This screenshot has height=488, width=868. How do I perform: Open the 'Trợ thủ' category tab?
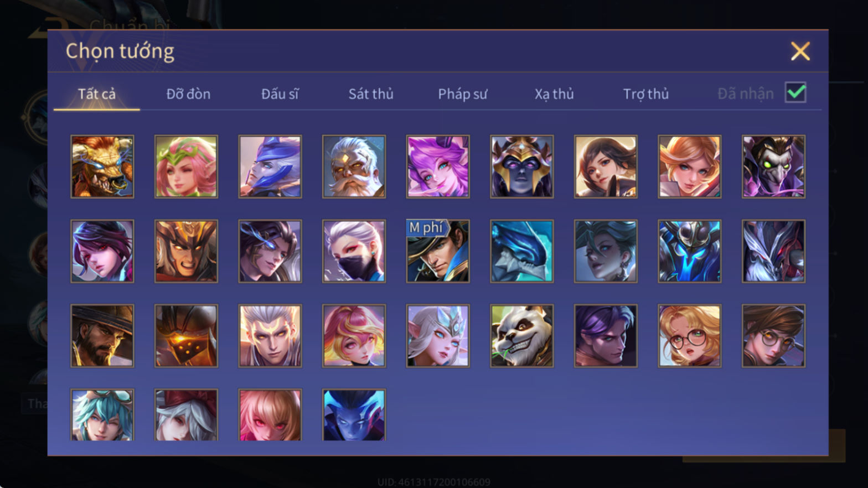646,94
